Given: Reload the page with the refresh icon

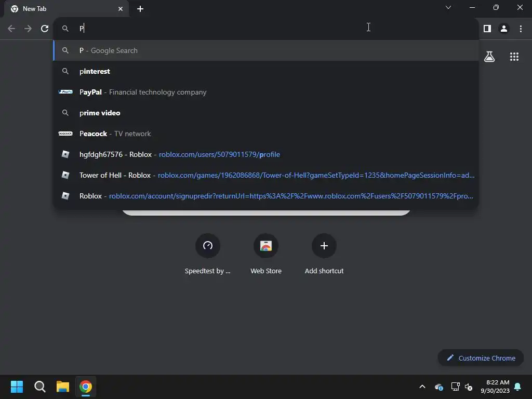Looking at the screenshot, I should click(45, 29).
